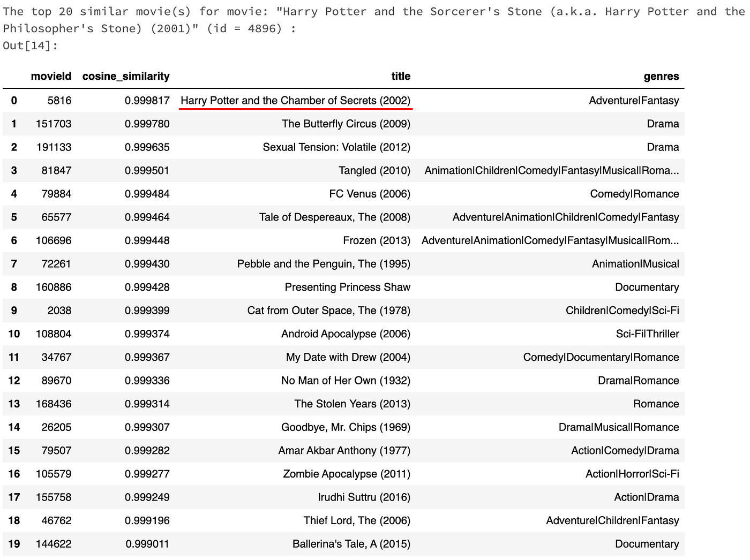The width and height of the screenshot is (750, 560).
Task: Click the movieId column header
Action: (x=51, y=76)
